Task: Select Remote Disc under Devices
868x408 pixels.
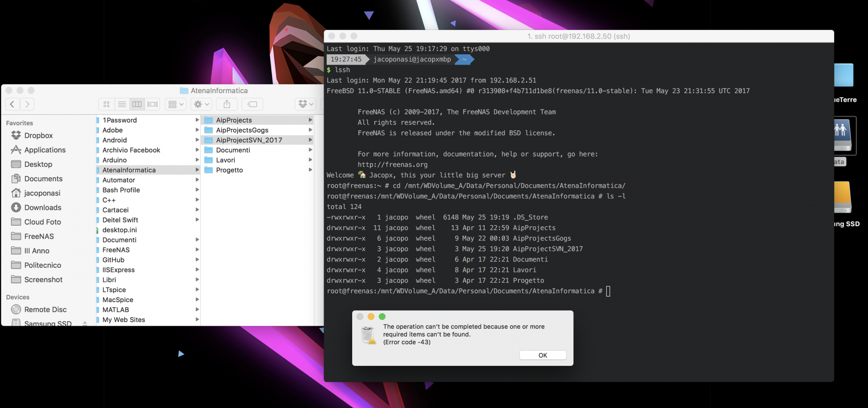Action: (39, 310)
